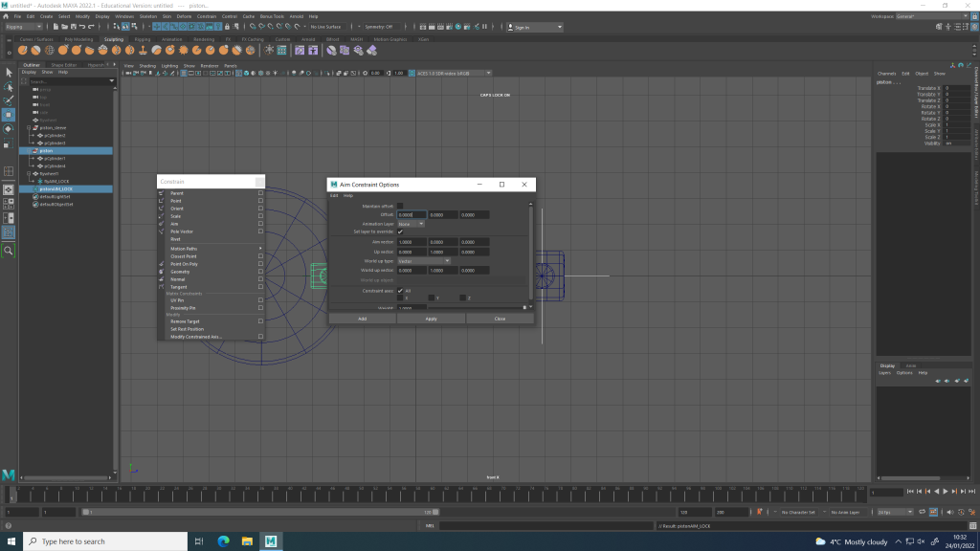The height and width of the screenshot is (551, 980).
Task: Select the wireframe sphere sculpt tool on shelf
Action: click(50, 50)
